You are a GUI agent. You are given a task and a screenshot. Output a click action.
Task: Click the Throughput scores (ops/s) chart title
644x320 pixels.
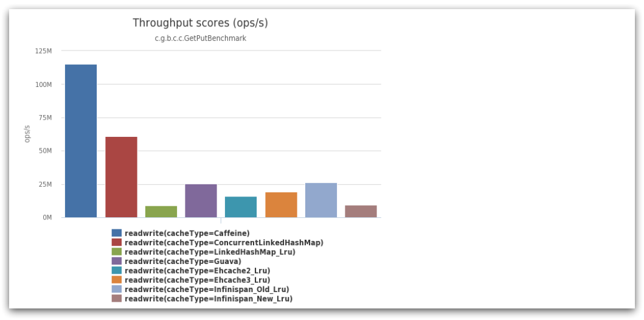pyautogui.click(x=201, y=23)
